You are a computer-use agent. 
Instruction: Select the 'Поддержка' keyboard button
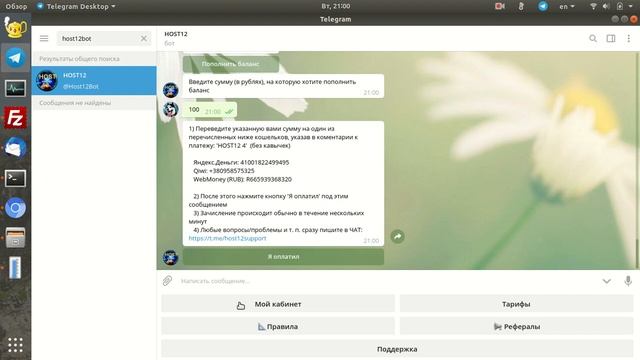pyautogui.click(x=397, y=349)
